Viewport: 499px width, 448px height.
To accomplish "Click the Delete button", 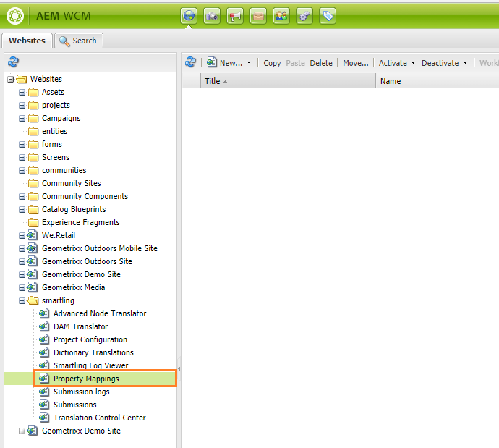I will [321, 63].
